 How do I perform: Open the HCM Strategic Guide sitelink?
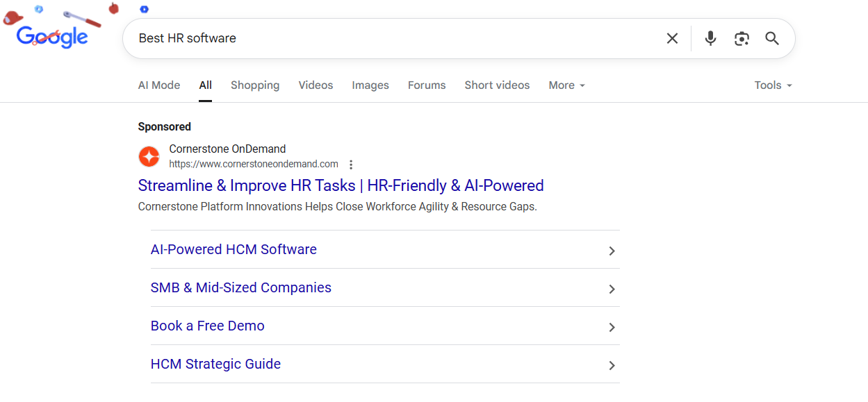215,364
